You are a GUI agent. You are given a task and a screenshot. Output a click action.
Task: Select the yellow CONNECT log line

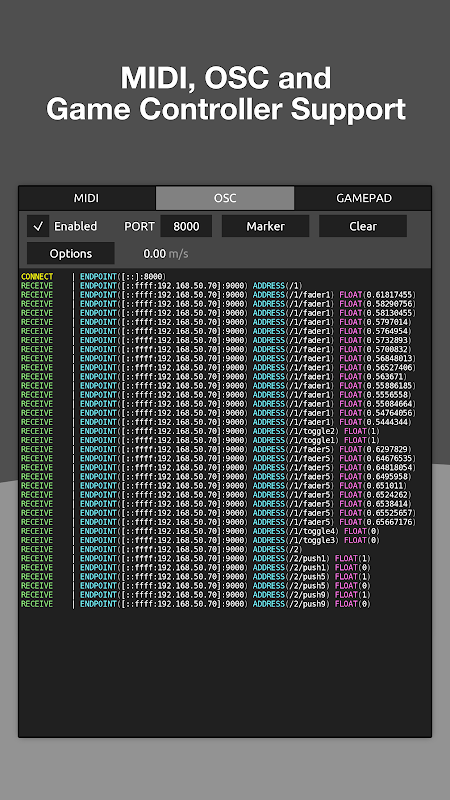point(94,277)
